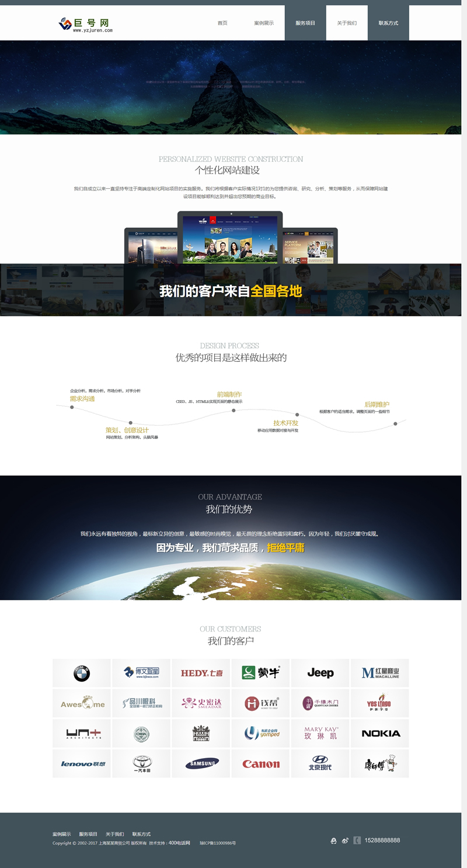Click the center monitor website preview image
Image resolution: width=467 pixels, height=868 pixels.
tap(230, 239)
